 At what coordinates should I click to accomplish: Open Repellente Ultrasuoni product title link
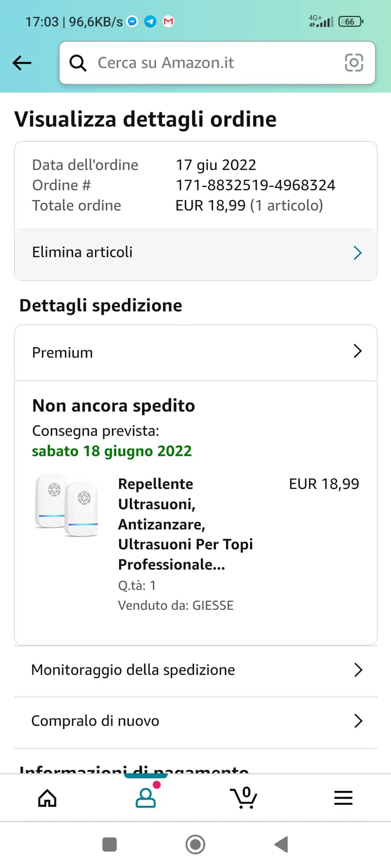tap(185, 524)
